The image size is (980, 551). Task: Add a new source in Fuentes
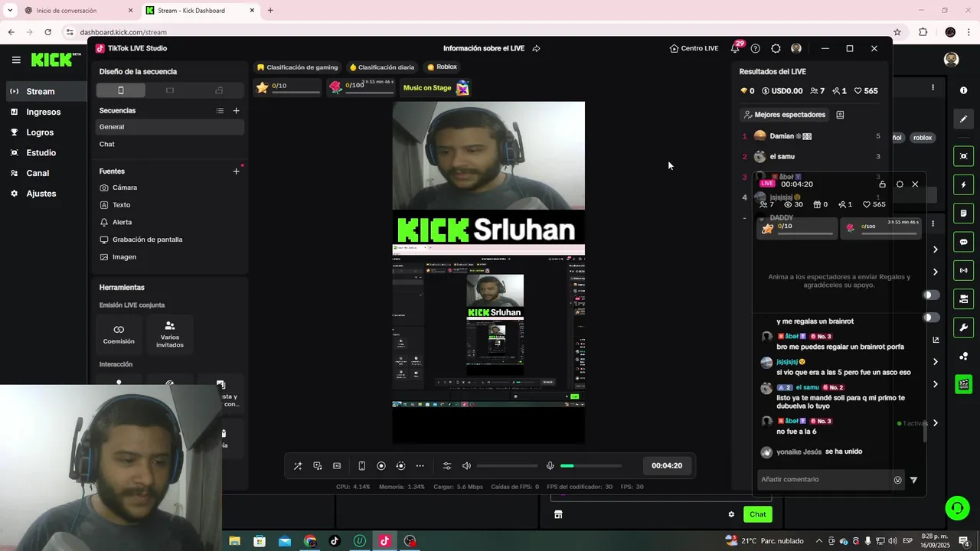tap(236, 171)
